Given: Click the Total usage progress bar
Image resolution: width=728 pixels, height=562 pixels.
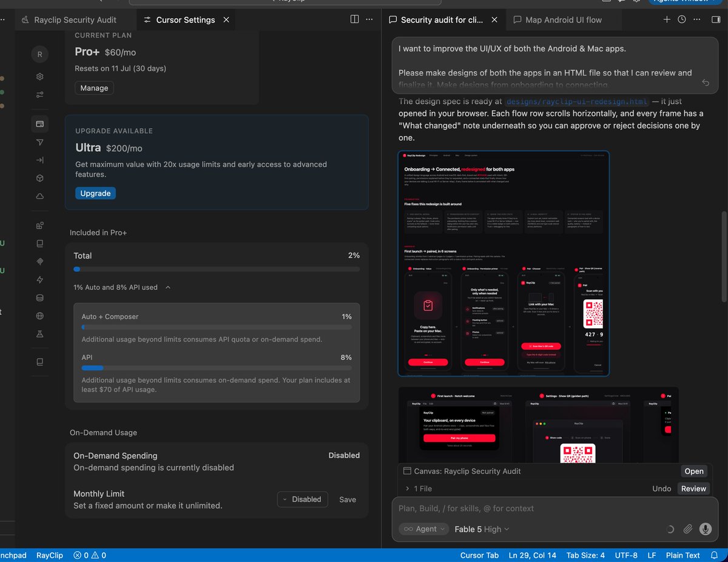Looking at the screenshot, I should 217,269.
